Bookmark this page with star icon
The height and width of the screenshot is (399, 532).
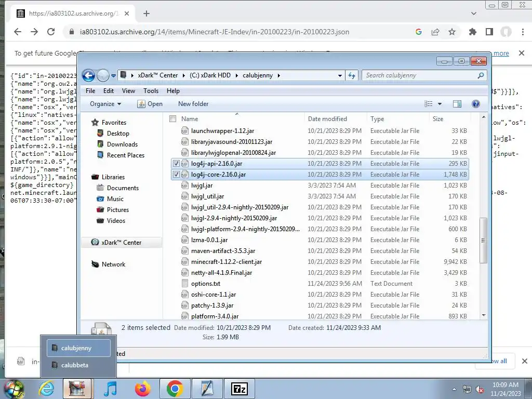(451, 32)
